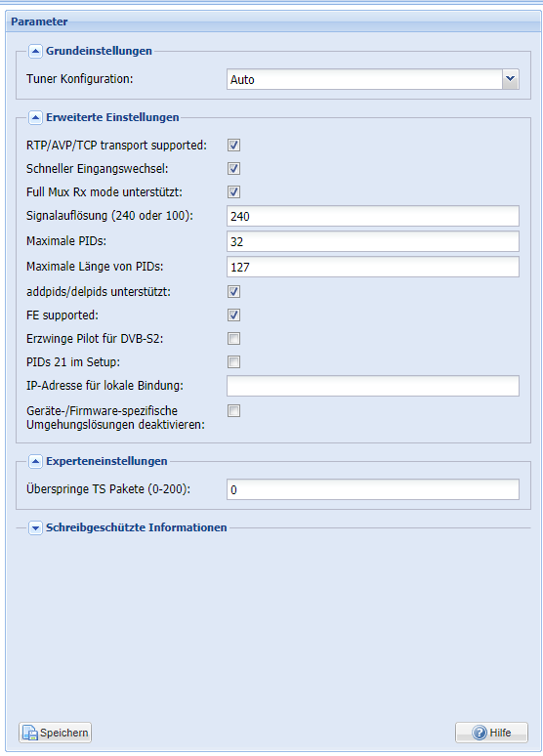The image size is (543, 756).
Task: Focus the Maximale PIDs field
Action: tap(373, 241)
